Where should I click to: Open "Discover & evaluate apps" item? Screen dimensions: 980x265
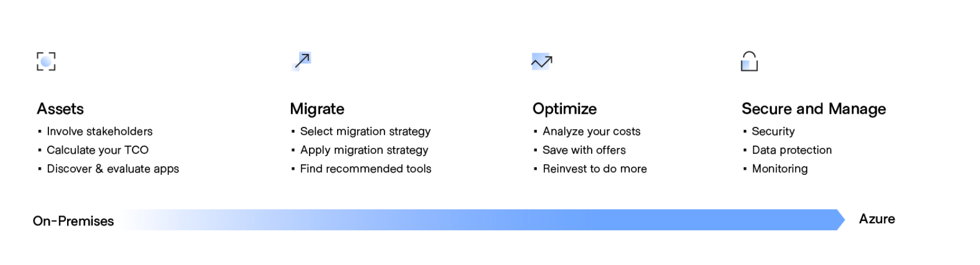[113, 169]
